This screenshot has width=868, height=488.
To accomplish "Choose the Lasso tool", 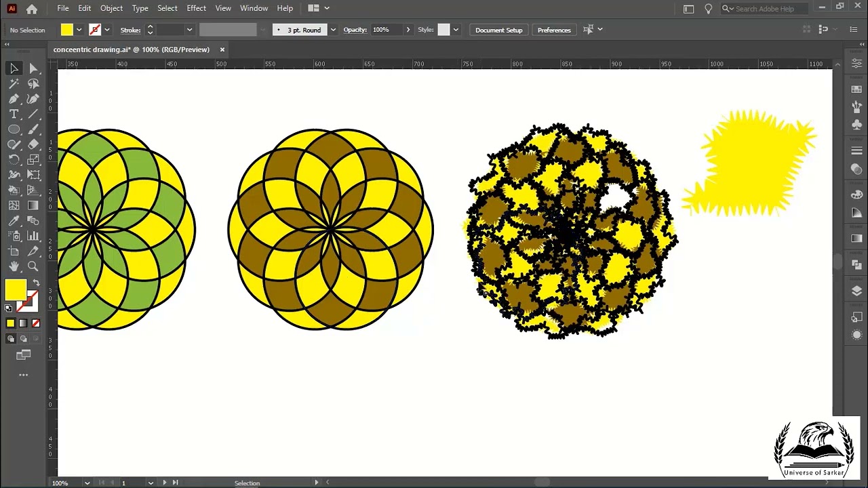I will tap(33, 83).
